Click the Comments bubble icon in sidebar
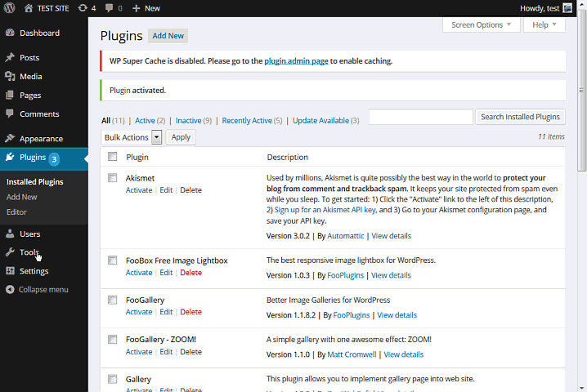The image size is (587, 392). [10, 114]
